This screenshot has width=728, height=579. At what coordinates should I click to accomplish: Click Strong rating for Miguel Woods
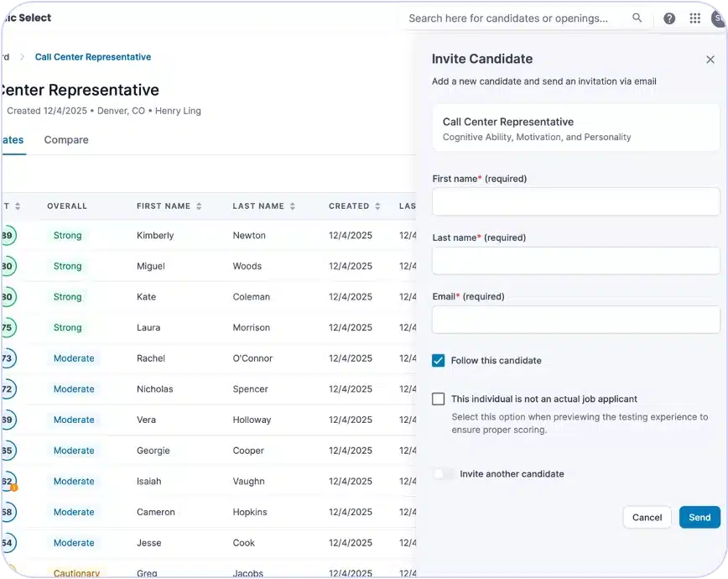pyautogui.click(x=67, y=266)
